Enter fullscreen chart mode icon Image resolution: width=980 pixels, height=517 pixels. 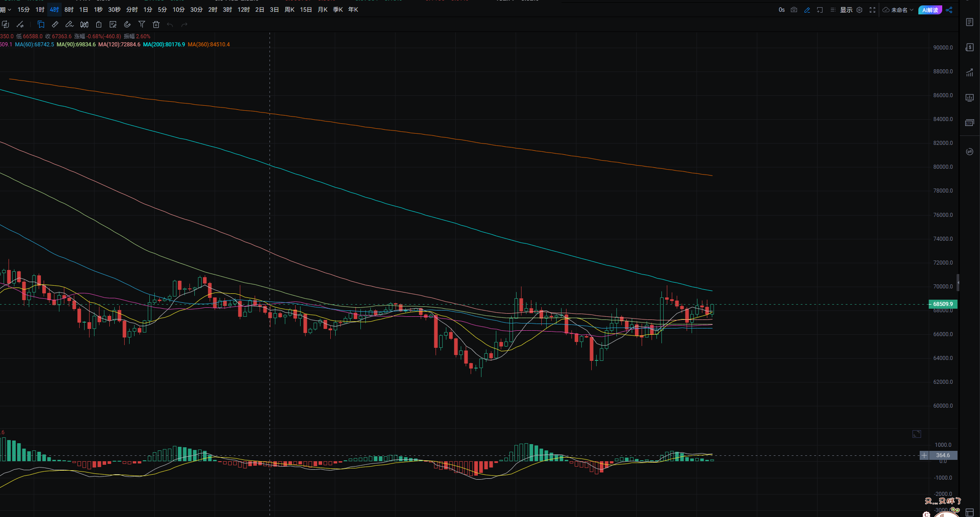[872, 10]
